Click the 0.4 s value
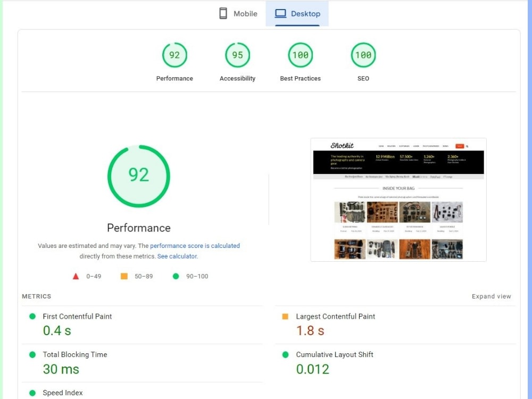 pos(57,330)
